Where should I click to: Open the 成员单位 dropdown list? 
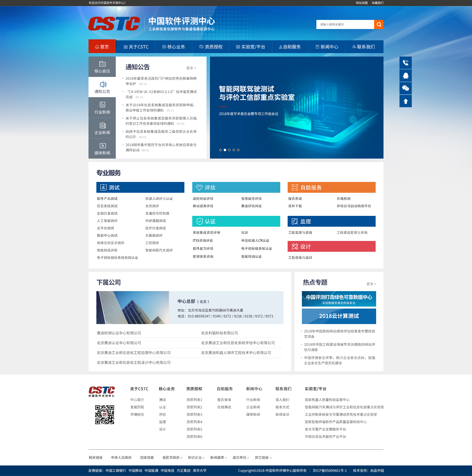pos(241,458)
